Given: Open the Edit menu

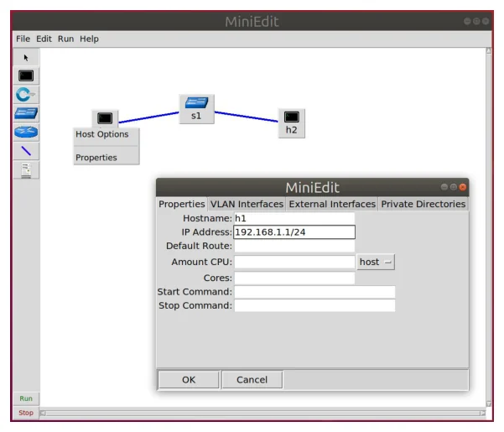Looking at the screenshot, I should (44, 39).
